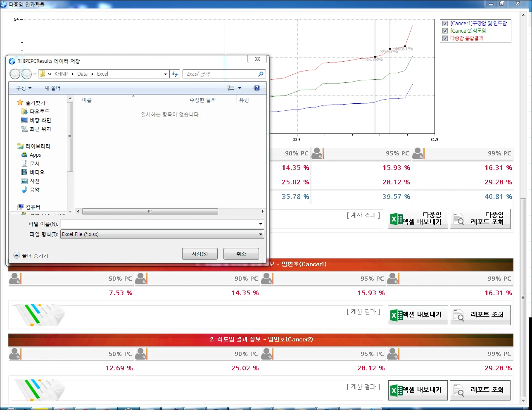Viewport: 532px width, 410px height.
Task: Click 다중암 레포트 조회 button
Action: click(x=480, y=219)
